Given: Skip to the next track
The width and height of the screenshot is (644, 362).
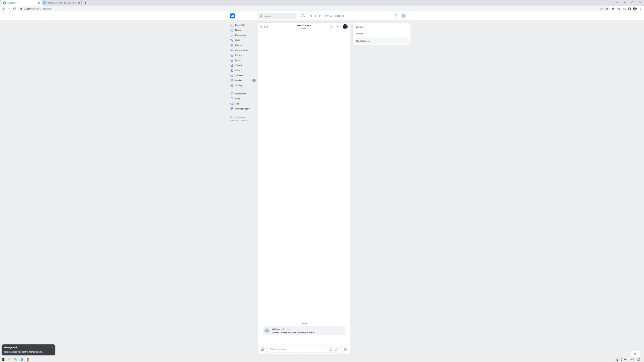Looking at the screenshot, I should (x=320, y=16).
